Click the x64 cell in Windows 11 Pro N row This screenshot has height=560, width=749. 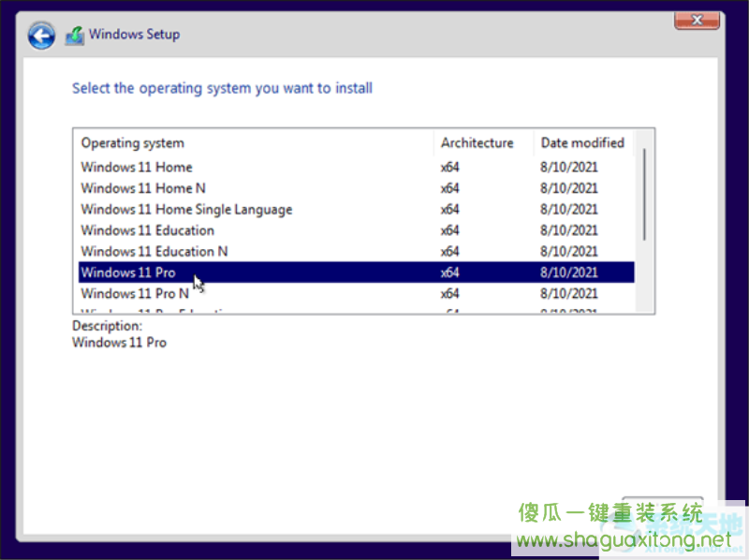[x=449, y=293]
